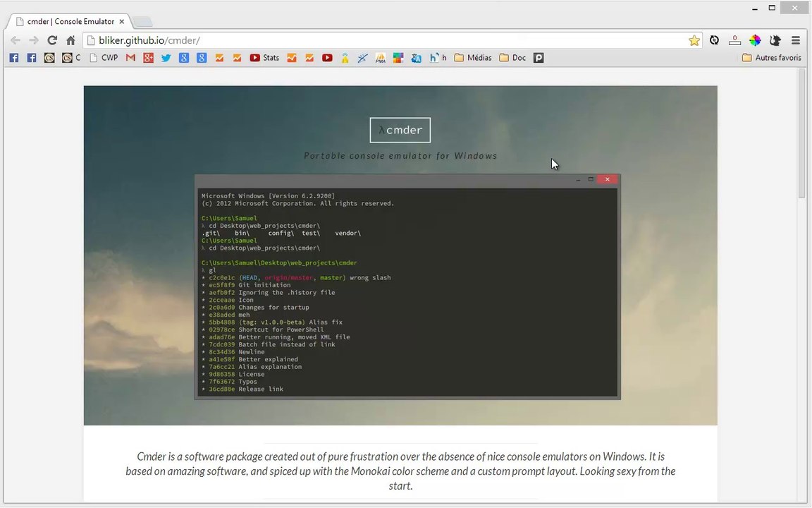This screenshot has width=812, height=508.
Task: Expand the Doc bookmark folder
Action: pyautogui.click(x=512, y=58)
